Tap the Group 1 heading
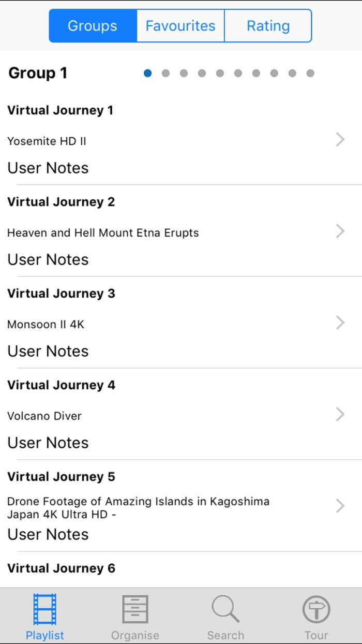Viewport: 362px width, 644px height. pos(37,73)
